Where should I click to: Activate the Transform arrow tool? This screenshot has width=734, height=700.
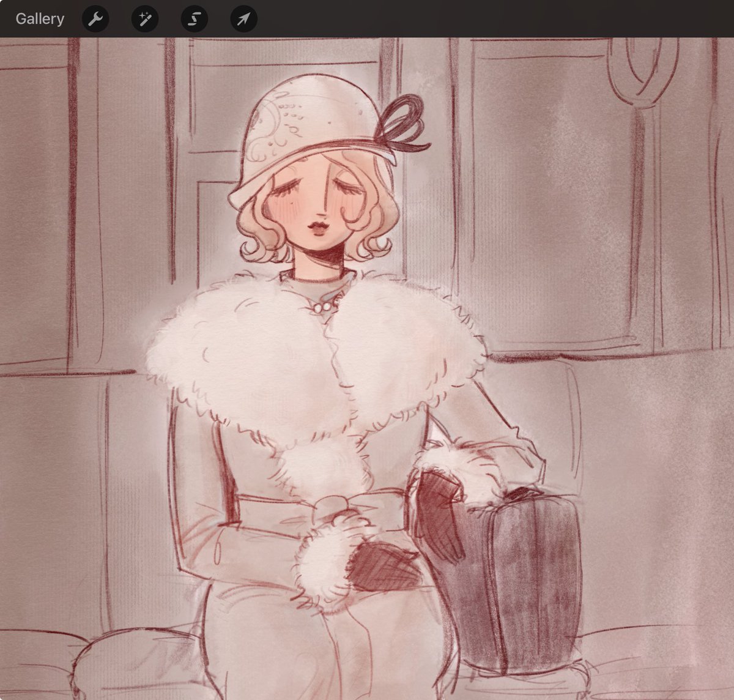[243, 20]
